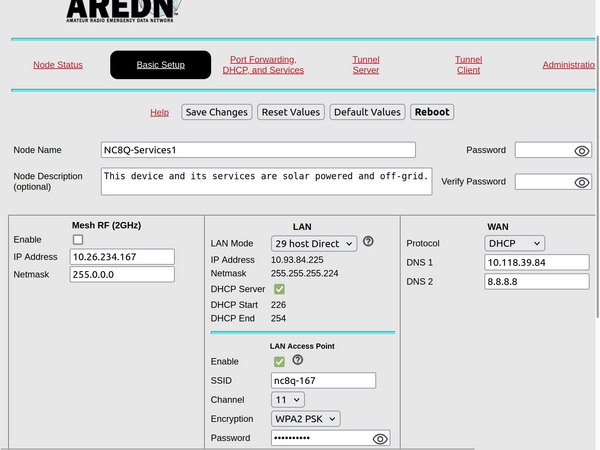600x450 pixels.
Task: Expand the Channel 11 dropdown
Action: tap(288, 400)
